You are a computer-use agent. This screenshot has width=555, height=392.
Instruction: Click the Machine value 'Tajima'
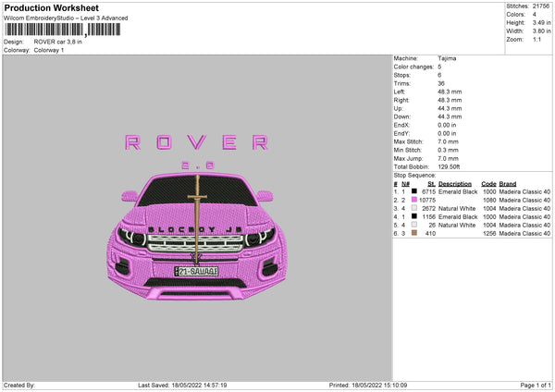click(447, 58)
